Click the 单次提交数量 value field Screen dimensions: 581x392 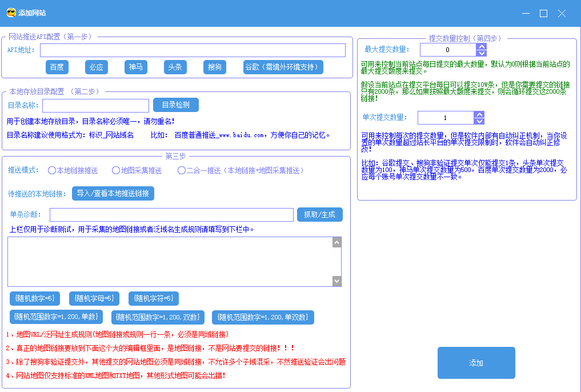(x=446, y=118)
